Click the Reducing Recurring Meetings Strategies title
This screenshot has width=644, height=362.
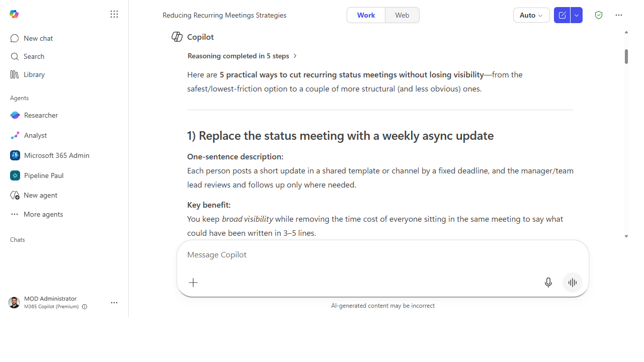(224, 15)
